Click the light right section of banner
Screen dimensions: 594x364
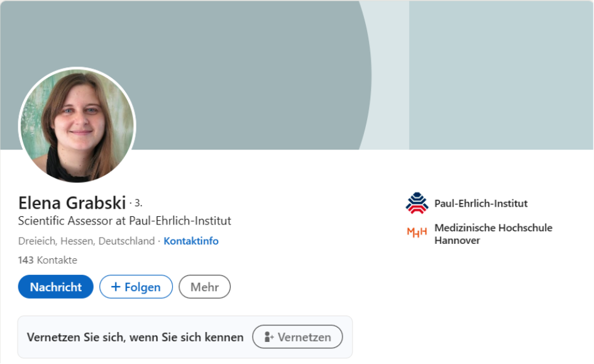coord(501,75)
